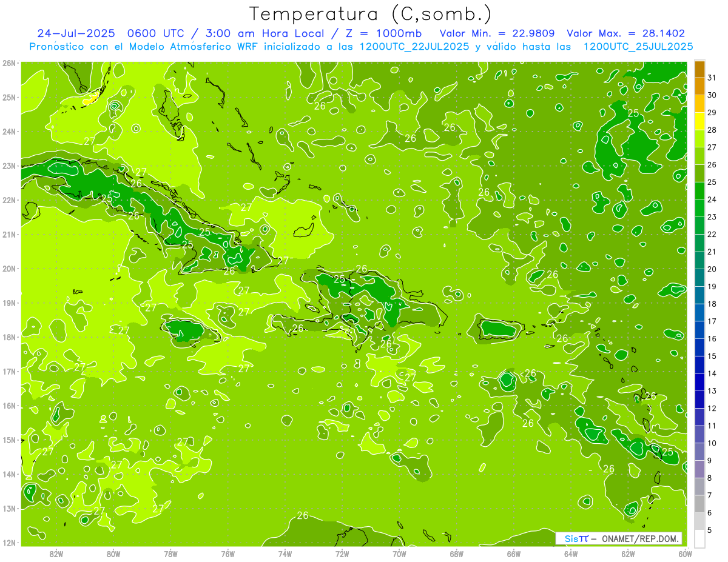Screen dimensions: 728x562
Task: Click the purple swatch between 8 and 9
Action: 700,469
